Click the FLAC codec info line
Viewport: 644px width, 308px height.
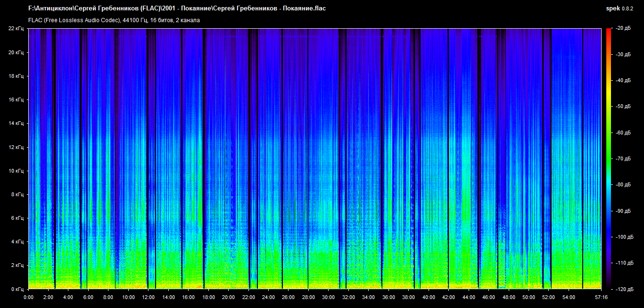pos(114,20)
